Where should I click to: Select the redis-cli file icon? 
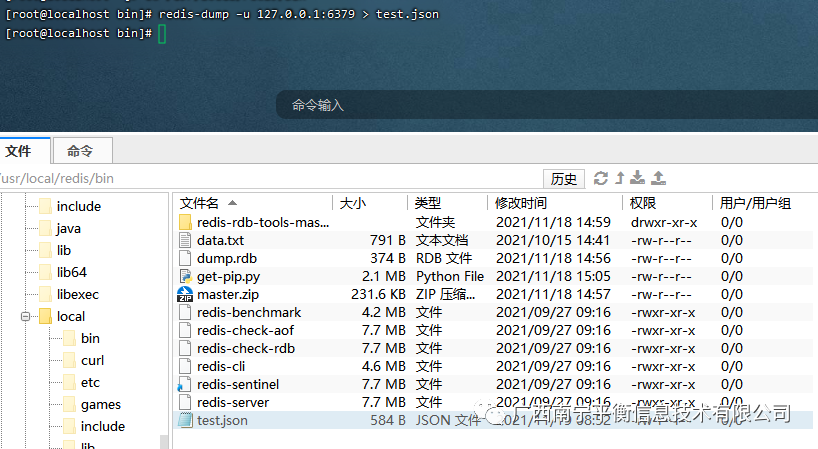(185, 367)
